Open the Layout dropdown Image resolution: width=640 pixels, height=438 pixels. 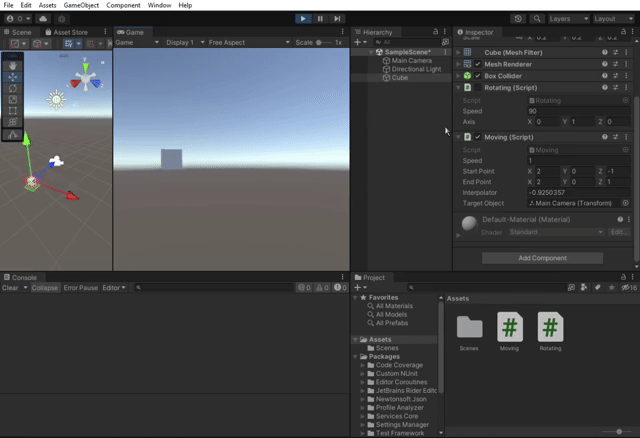612,18
